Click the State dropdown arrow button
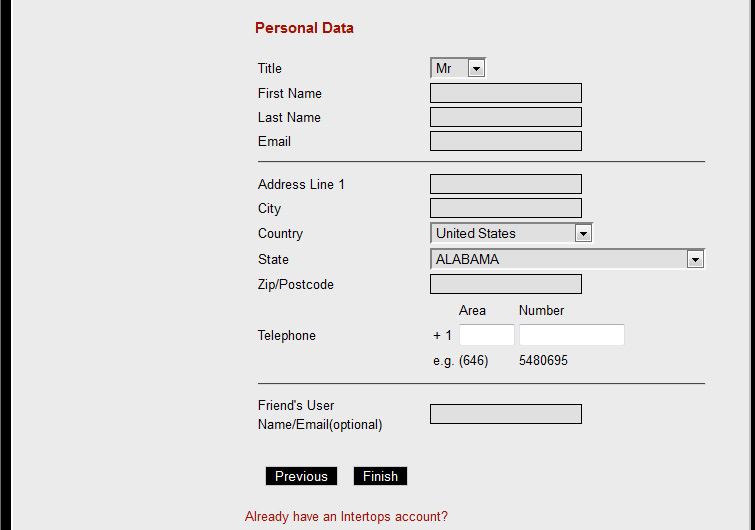The image size is (755, 530). pyautogui.click(x=695, y=259)
